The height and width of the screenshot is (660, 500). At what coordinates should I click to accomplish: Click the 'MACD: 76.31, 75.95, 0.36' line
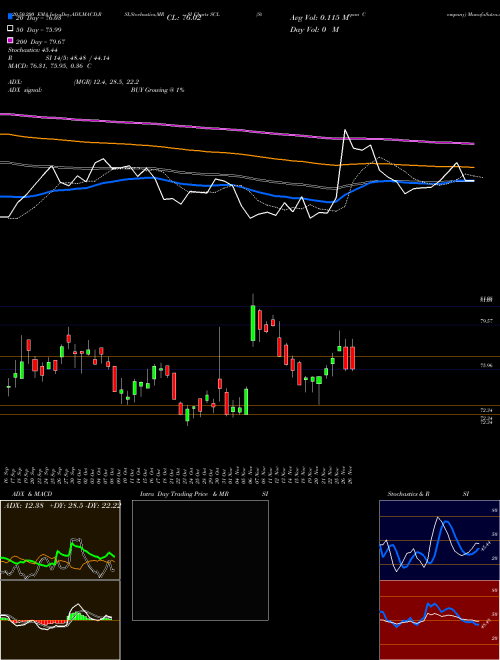pyautogui.click(x=47, y=66)
